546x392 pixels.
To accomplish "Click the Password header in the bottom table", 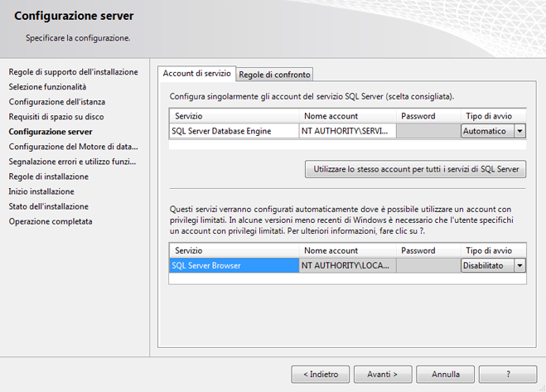I will (x=428, y=250).
